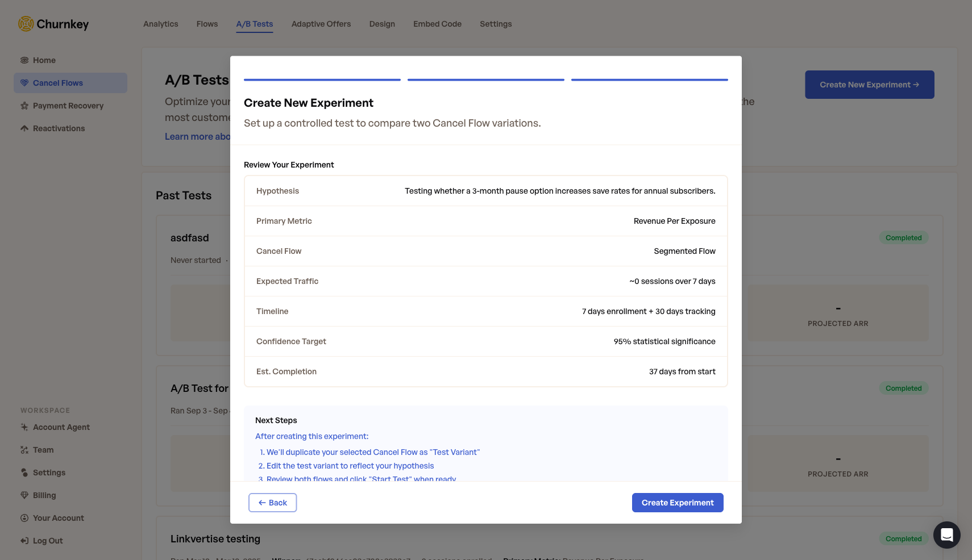Open the Embed Code tab

pos(437,24)
